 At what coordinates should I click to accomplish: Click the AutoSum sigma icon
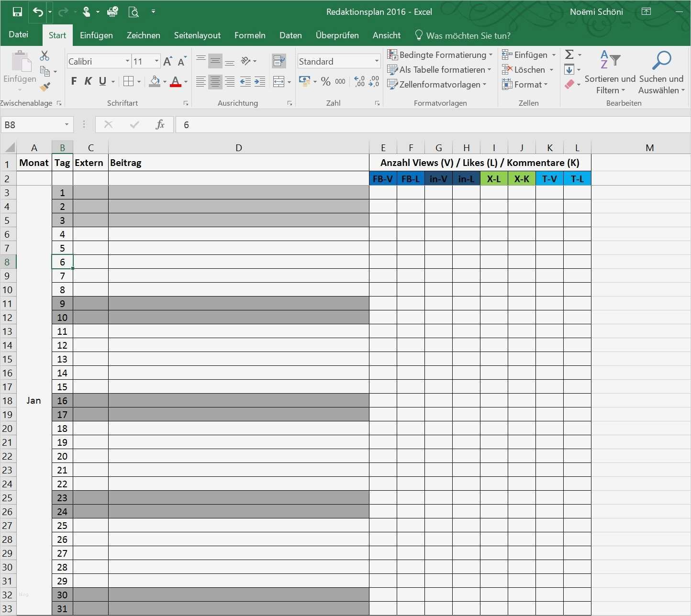[569, 54]
